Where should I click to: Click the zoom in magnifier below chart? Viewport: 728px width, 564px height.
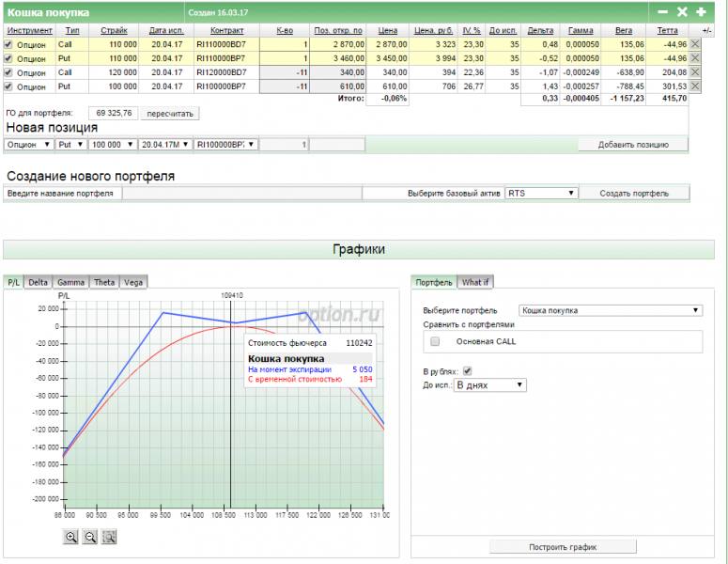[70, 537]
